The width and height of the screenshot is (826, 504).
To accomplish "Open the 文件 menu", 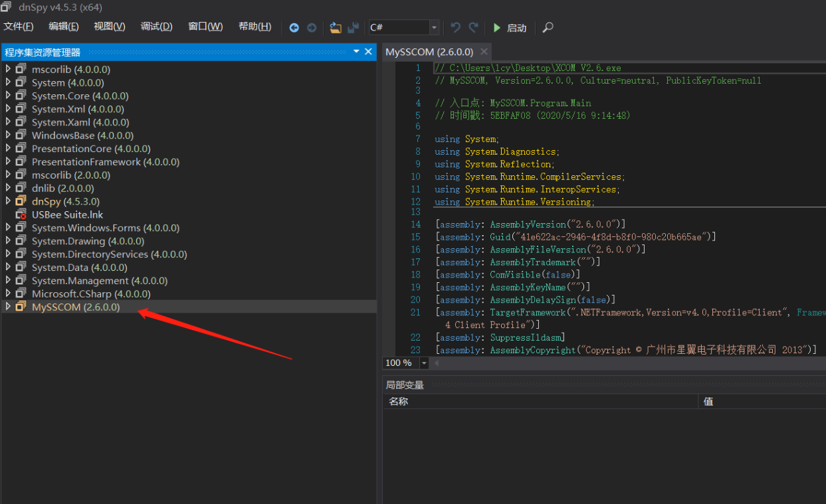I will pos(19,26).
